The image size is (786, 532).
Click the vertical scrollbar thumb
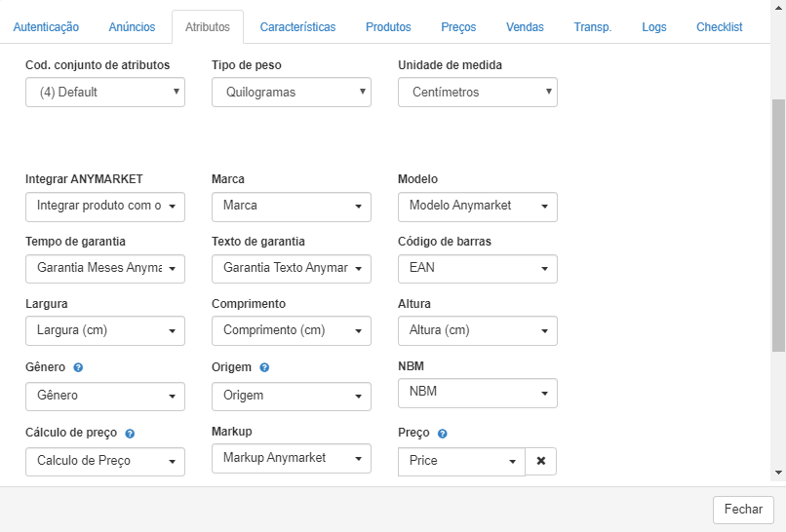[778, 225]
